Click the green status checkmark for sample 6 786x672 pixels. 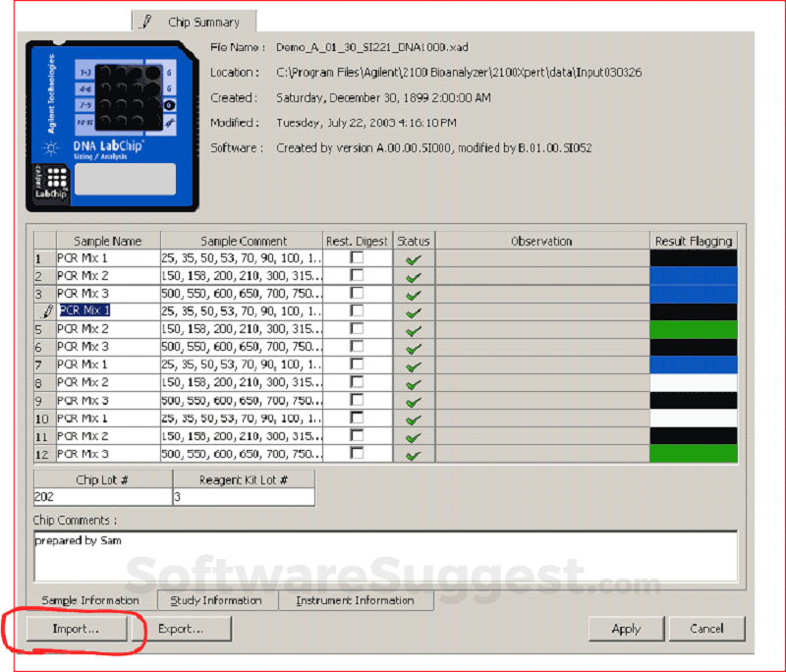414,348
